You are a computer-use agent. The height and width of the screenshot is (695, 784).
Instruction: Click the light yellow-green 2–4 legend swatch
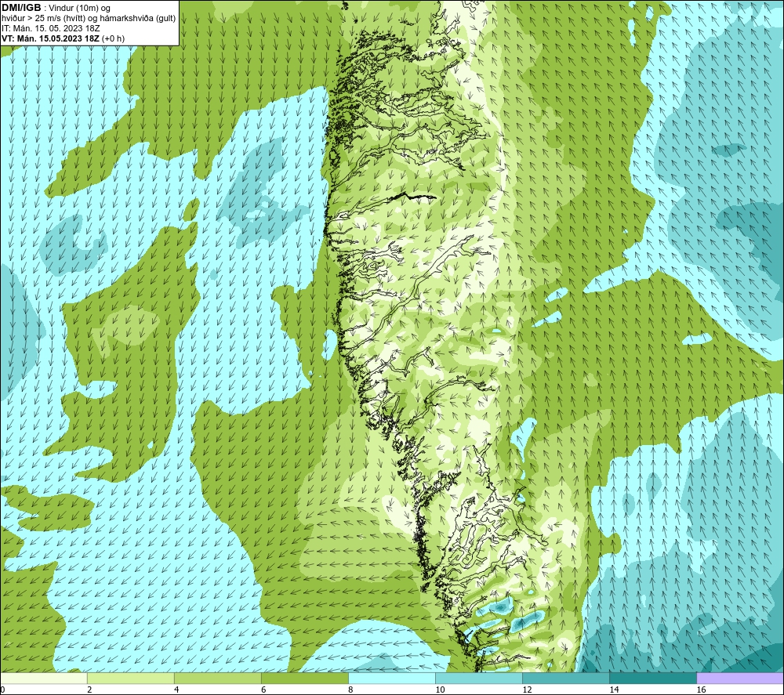click(x=130, y=678)
